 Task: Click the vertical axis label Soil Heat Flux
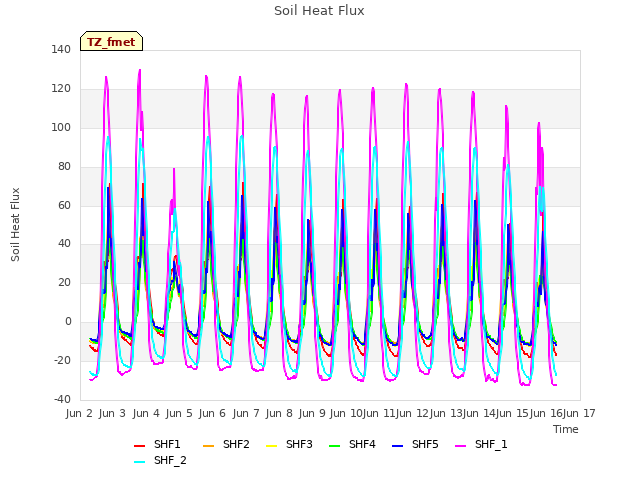click(x=15, y=224)
